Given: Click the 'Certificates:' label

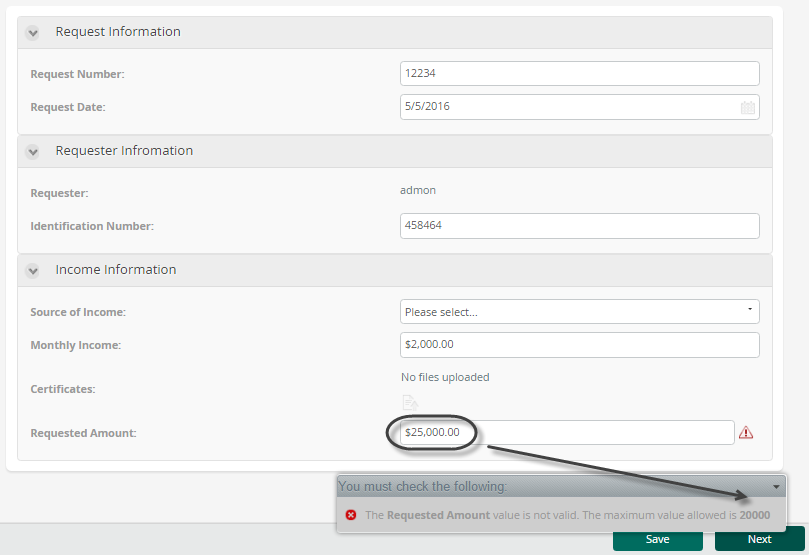Looking at the screenshot, I should coord(63,389).
